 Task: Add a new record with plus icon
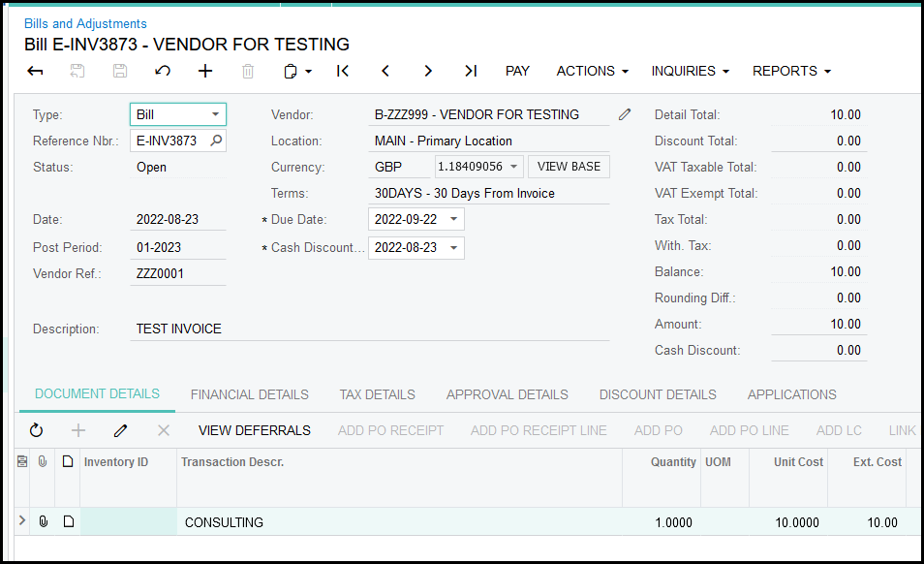pos(205,71)
